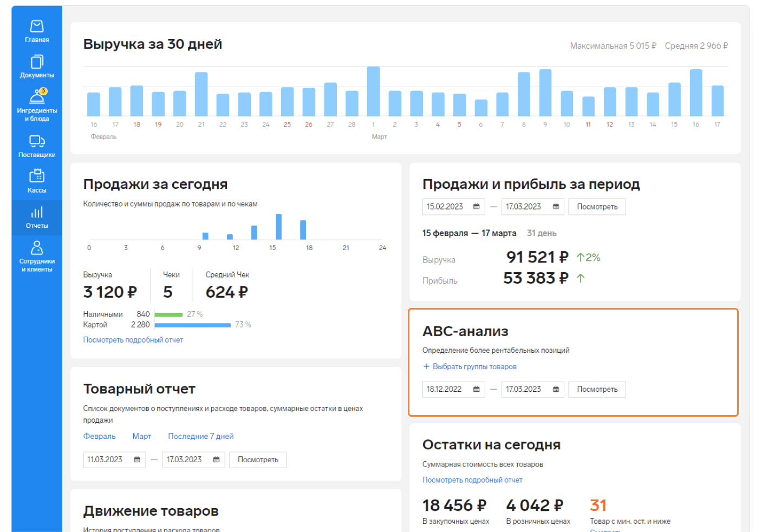Click orange 31 low-stock items count
The width and height of the screenshot is (768, 532).
[598, 505]
